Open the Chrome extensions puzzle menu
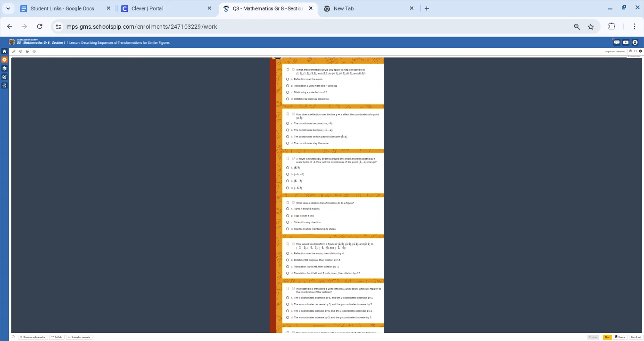The width and height of the screenshot is (644, 341). tap(611, 27)
